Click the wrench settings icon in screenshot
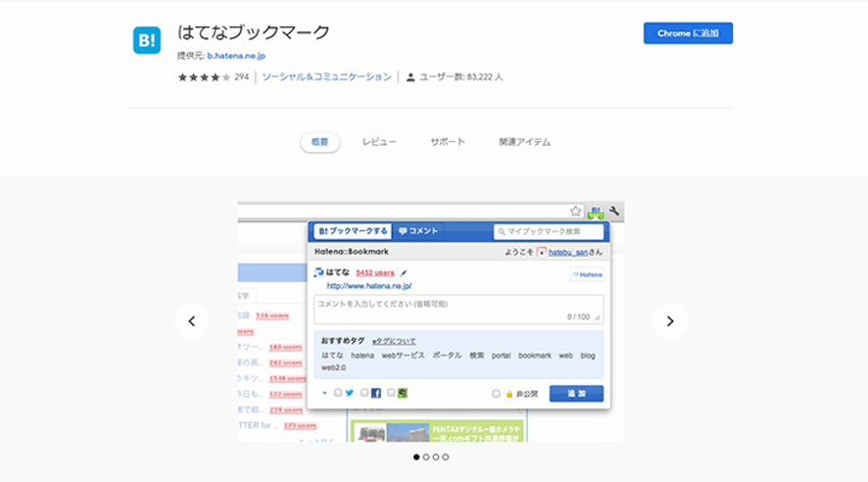868x482 pixels. click(x=614, y=211)
